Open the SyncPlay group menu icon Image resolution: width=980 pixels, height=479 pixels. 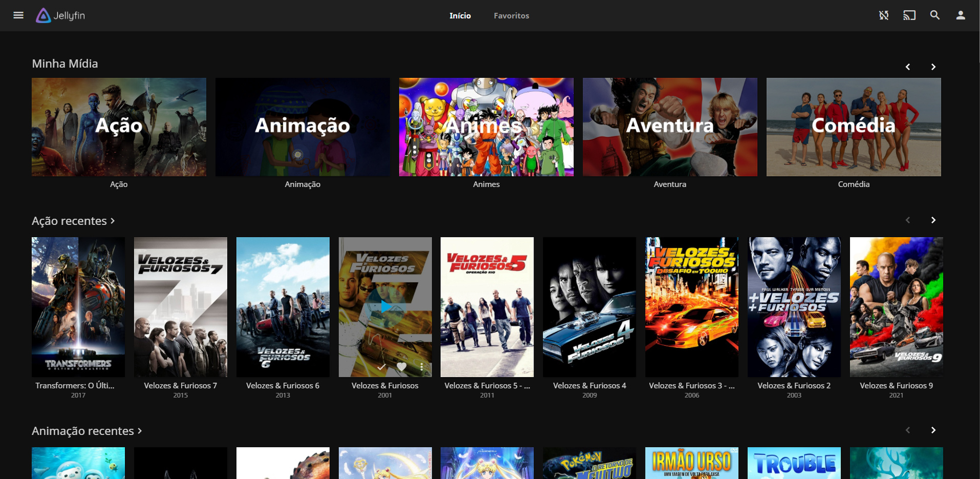coord(884,15)
